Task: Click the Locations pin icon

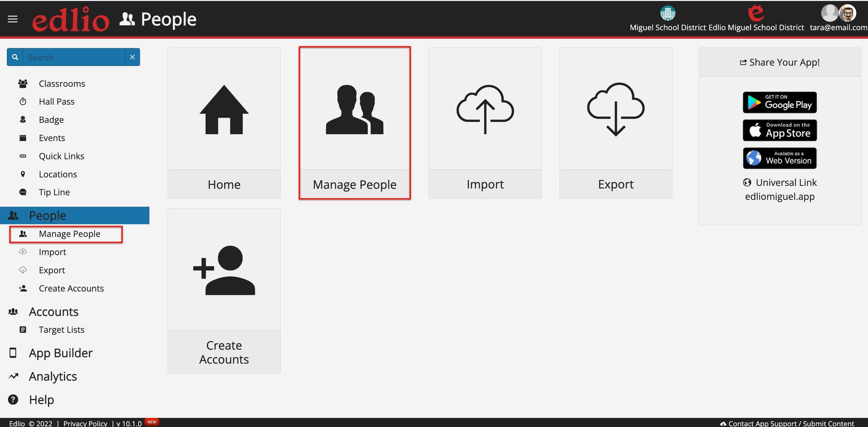Action: point(23,174)
